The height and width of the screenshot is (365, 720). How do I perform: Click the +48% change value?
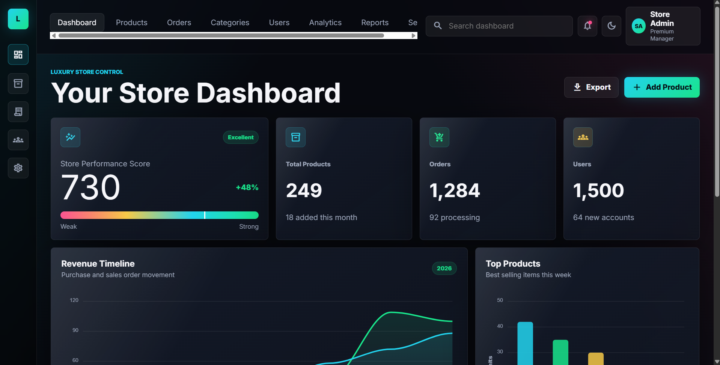pos(247,187)
